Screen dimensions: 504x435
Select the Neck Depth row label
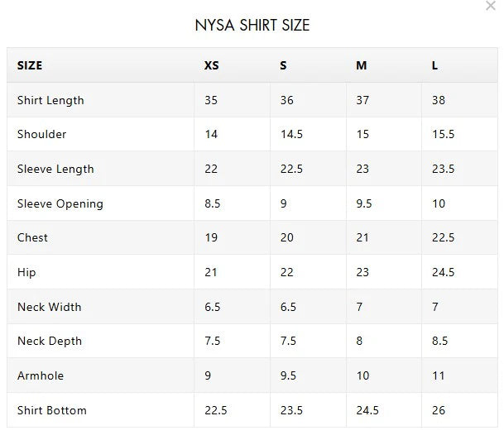[49, 341]
